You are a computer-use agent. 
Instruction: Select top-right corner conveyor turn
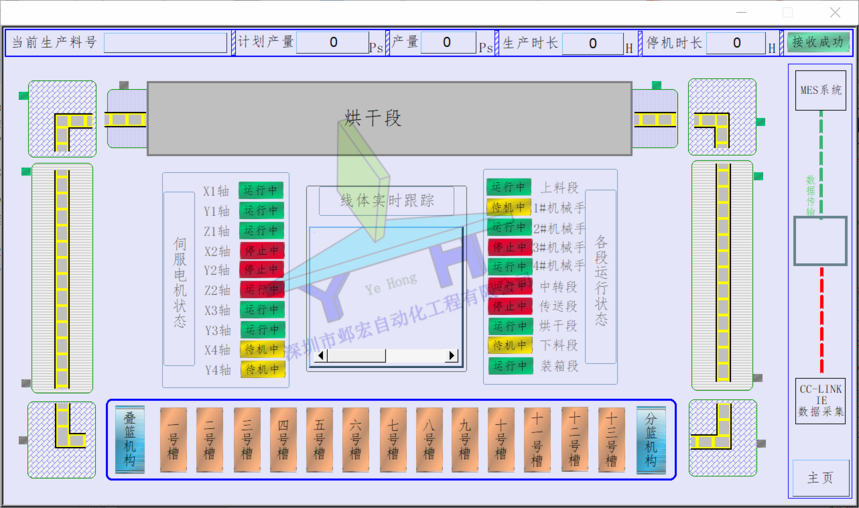(722, 117)
